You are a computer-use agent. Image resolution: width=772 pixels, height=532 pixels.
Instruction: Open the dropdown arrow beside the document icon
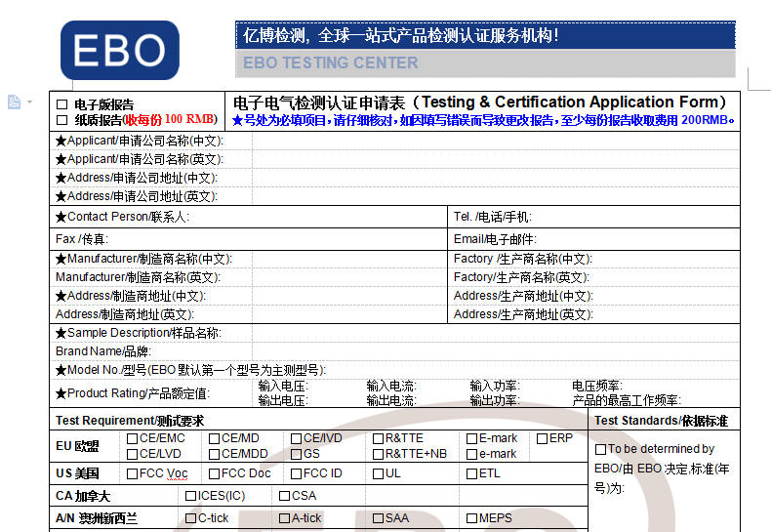30,102
